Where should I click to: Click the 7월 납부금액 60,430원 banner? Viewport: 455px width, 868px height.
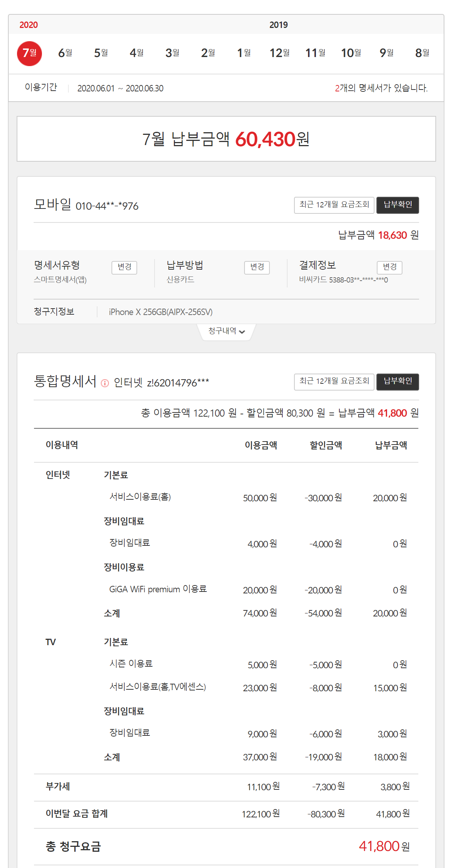click(x=226, y=139)
